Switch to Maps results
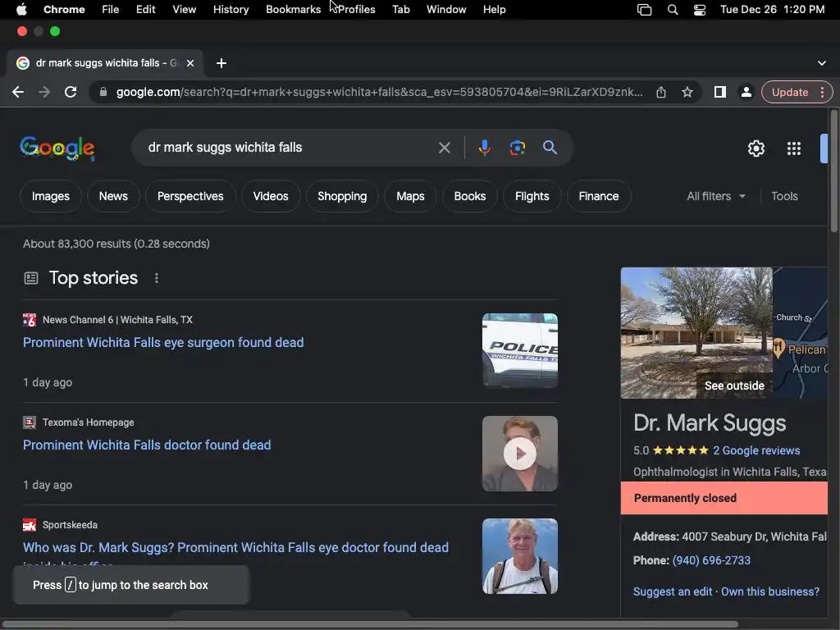This screenshot has height=630, width=840. tap(410, 197)
